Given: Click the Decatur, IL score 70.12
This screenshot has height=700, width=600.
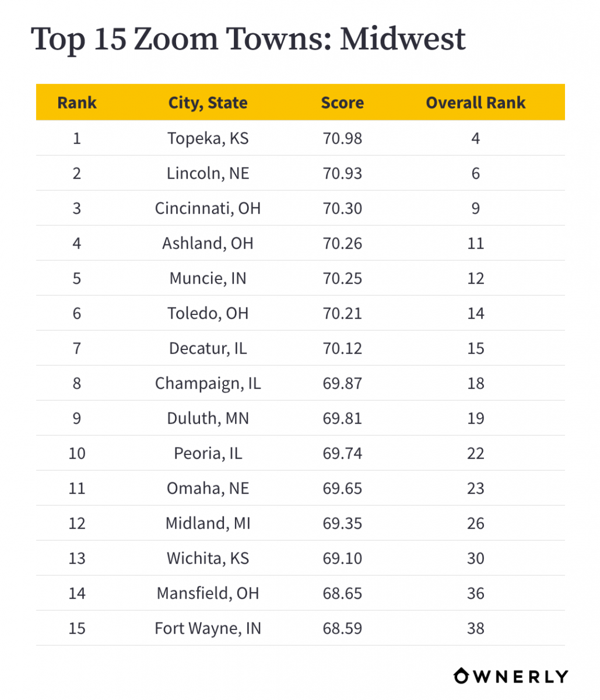Looking at the screenshot, I should [342, 348].
